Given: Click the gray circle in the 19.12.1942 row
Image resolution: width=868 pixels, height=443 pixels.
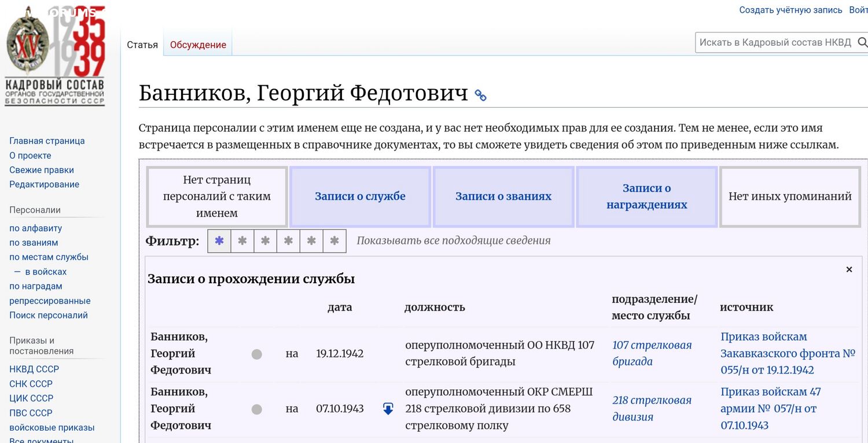Looking at the screenshot, I should pyautogui.click(x=257, y=354).
